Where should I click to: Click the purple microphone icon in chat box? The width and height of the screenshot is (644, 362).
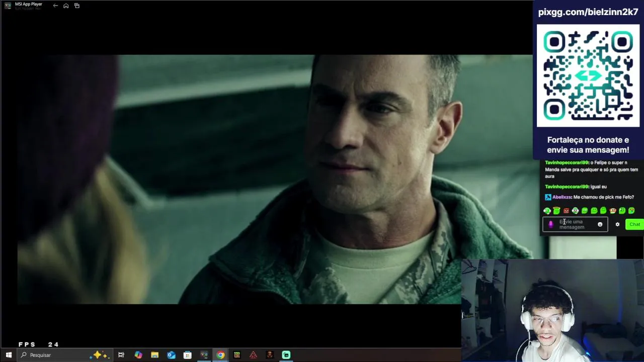click(x=551, y=224)
